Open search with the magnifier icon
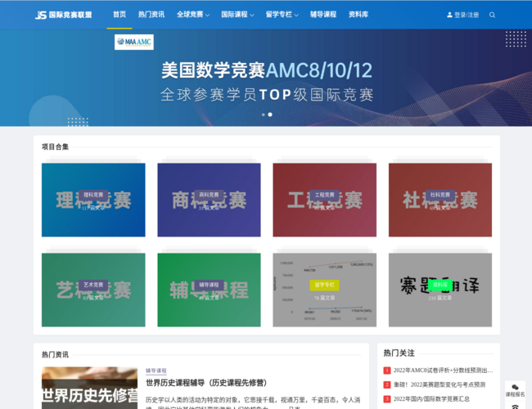The image size is (532, 409). [492, 15]
